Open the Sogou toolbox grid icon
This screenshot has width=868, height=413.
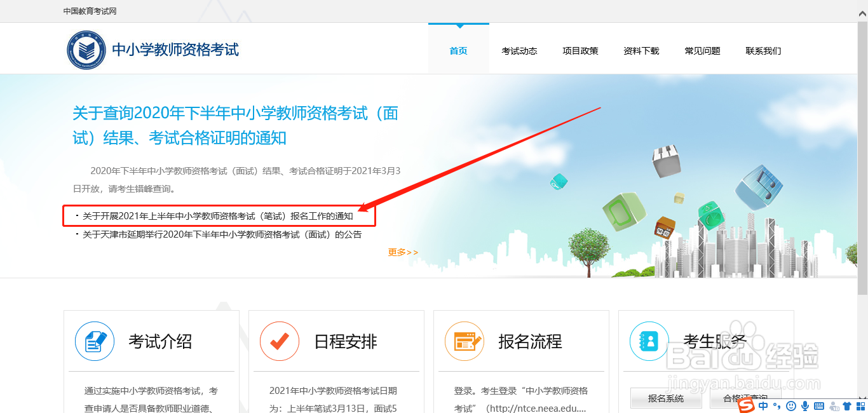point(862,406)
